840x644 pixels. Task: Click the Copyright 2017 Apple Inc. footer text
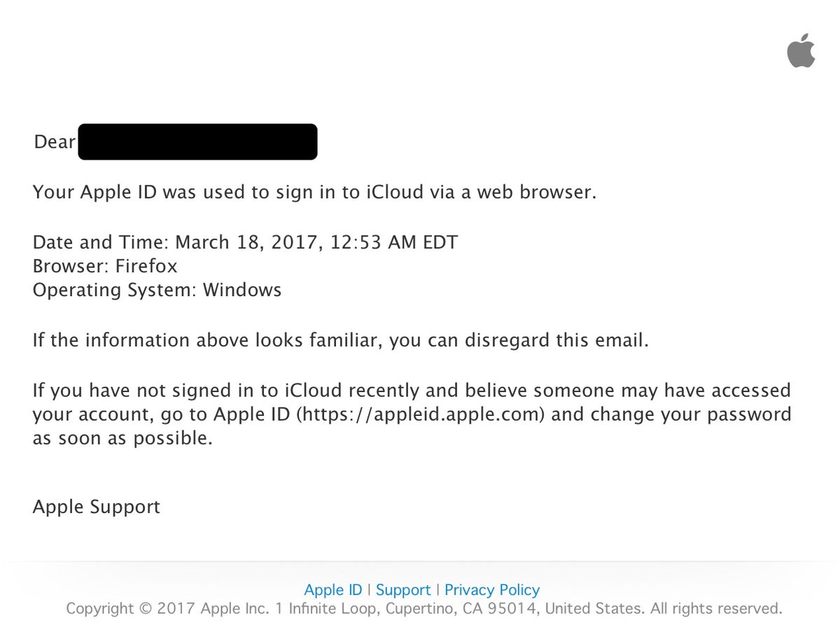coord(424,608)
